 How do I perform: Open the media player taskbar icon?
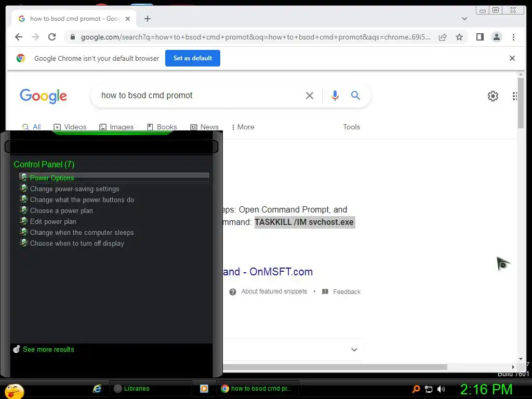pyautogui.click(x=204, y=389)
